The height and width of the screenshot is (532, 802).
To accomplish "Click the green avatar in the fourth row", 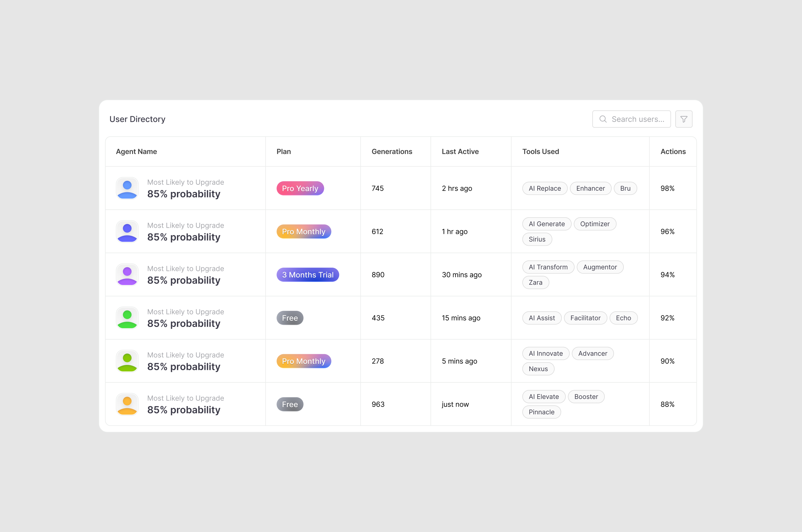I will pos(127,318).
